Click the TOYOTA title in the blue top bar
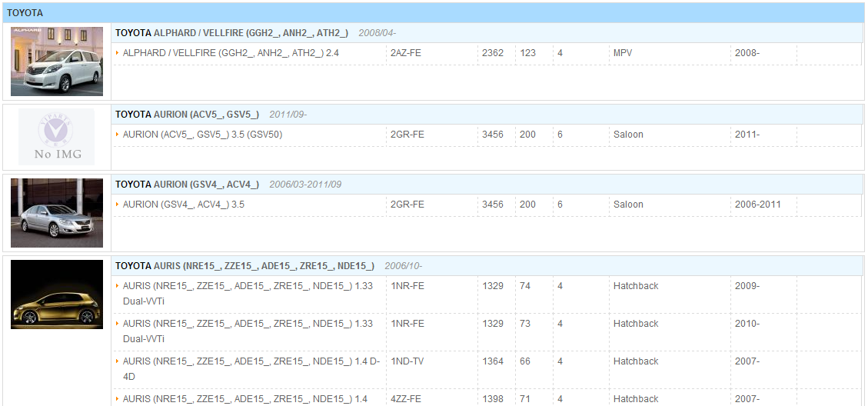This screenshot has height=406, width=868. (x=25, y=13)
